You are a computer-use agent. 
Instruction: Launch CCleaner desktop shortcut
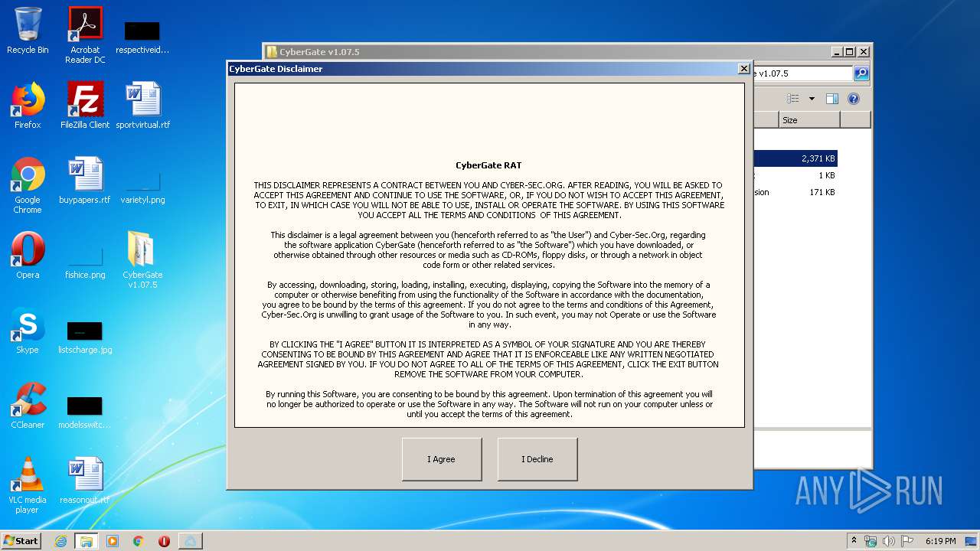tap(28, 406)
